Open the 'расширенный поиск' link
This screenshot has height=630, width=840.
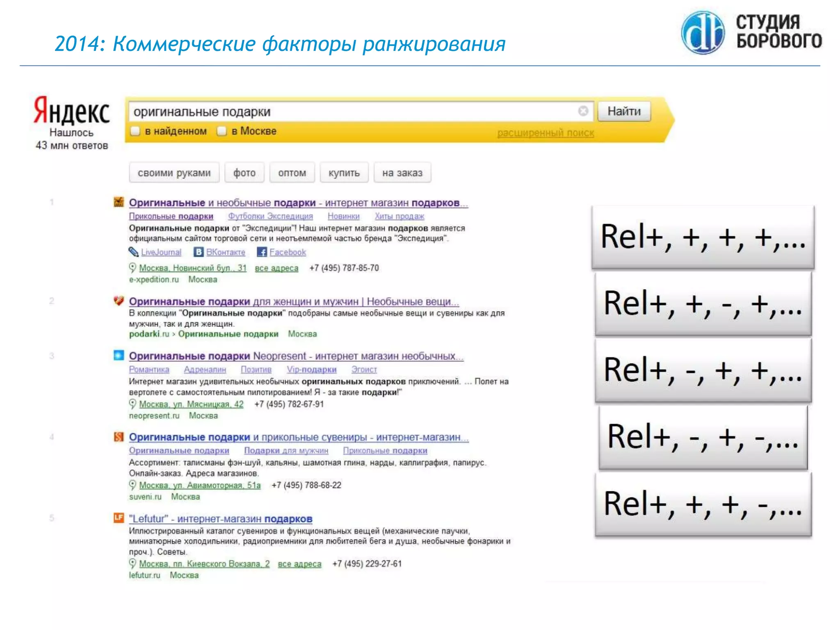tap(546, 133)
